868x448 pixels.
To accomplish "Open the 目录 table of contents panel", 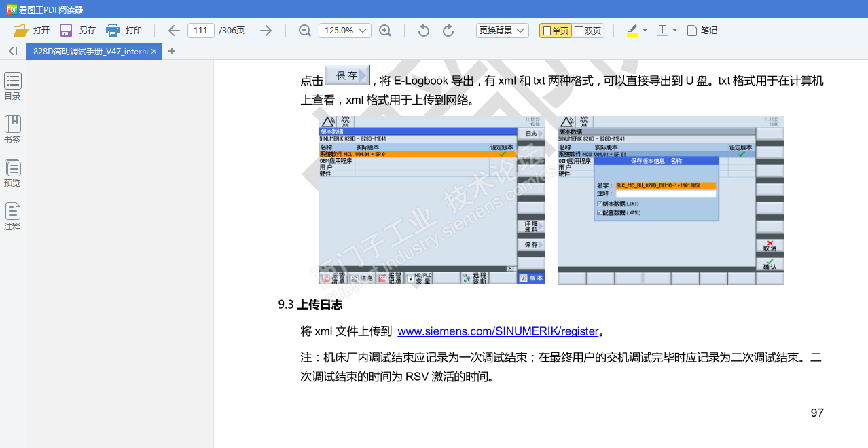I will pos(13,86).
